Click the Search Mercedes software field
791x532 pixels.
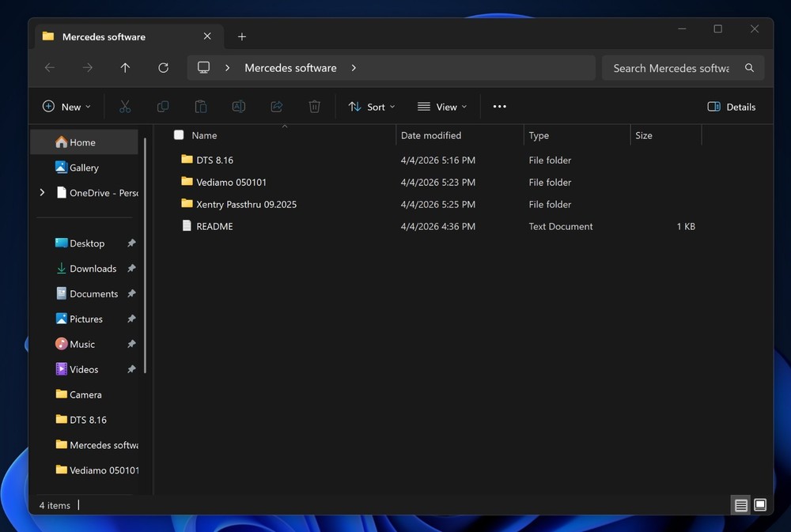point(671,68)
